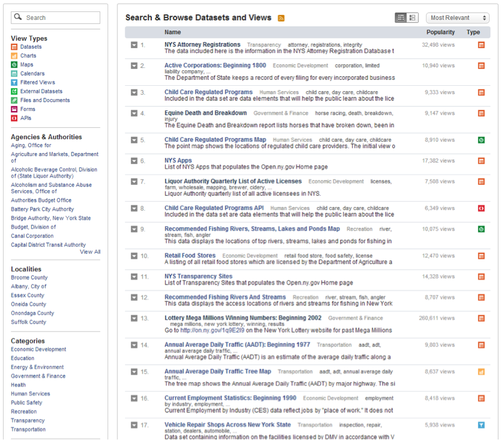Open the RSS feed icon beside heading

[x=281, y=18]
